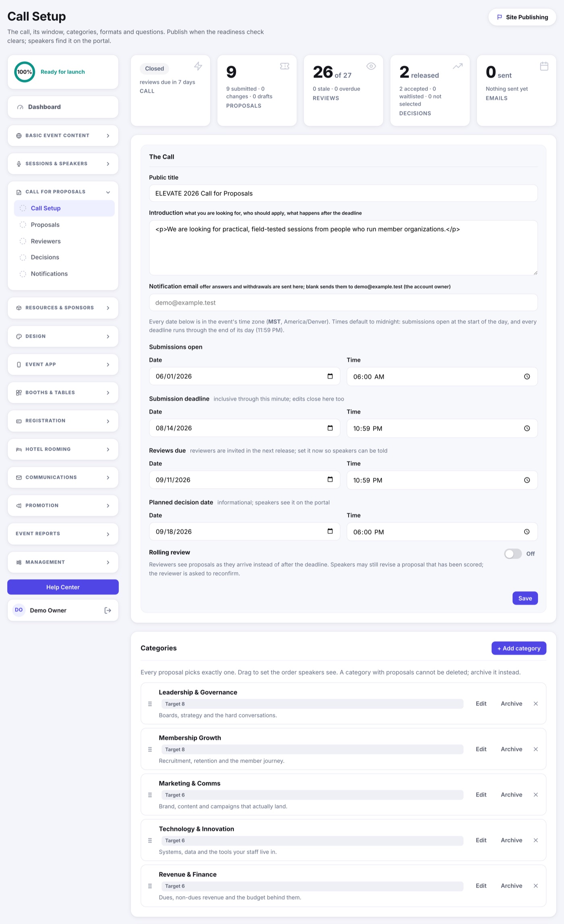Archive the Leadership & Governance category

click(512, 704)
